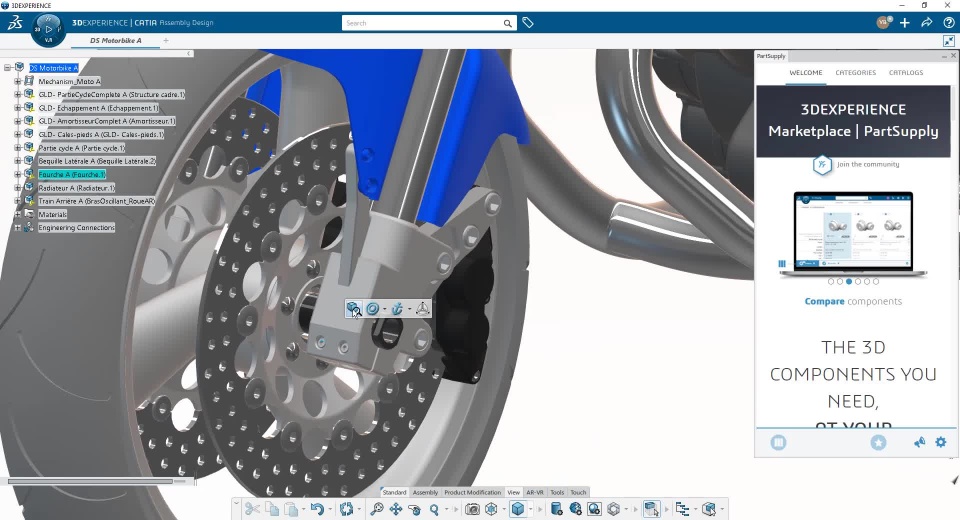Click the Cut scissors tool
Screen dimensions: 960x520
point(252,509)
